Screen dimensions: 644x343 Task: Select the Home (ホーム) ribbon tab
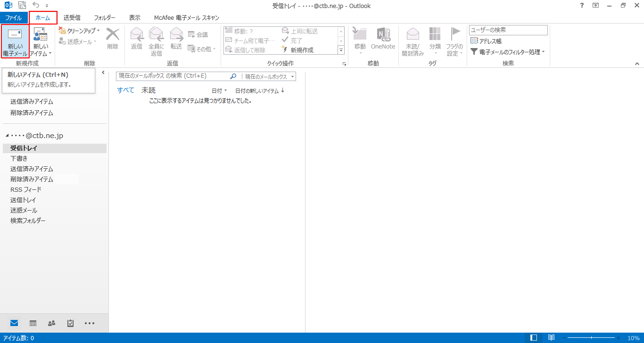pos(43,17)
